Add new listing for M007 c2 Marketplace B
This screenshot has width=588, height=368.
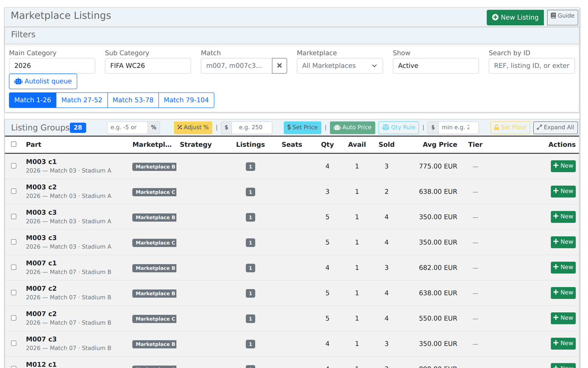point(563,293)
